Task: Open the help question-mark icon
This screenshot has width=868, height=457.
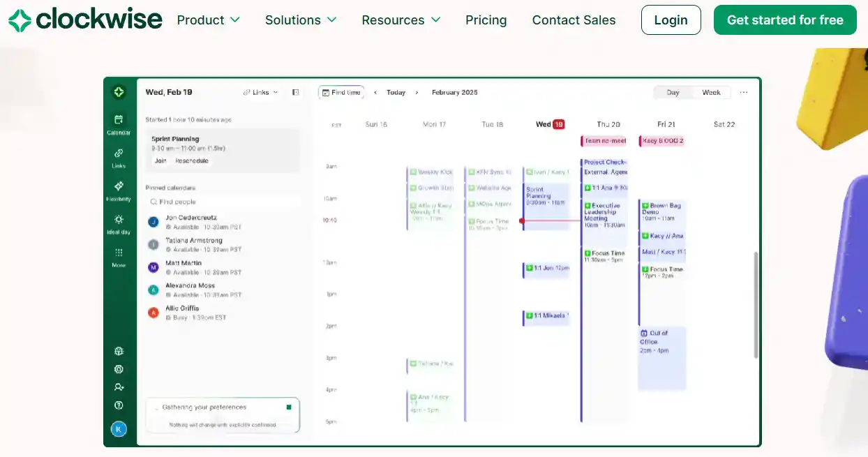Action: pyautogui.click(x=119, y=405)
